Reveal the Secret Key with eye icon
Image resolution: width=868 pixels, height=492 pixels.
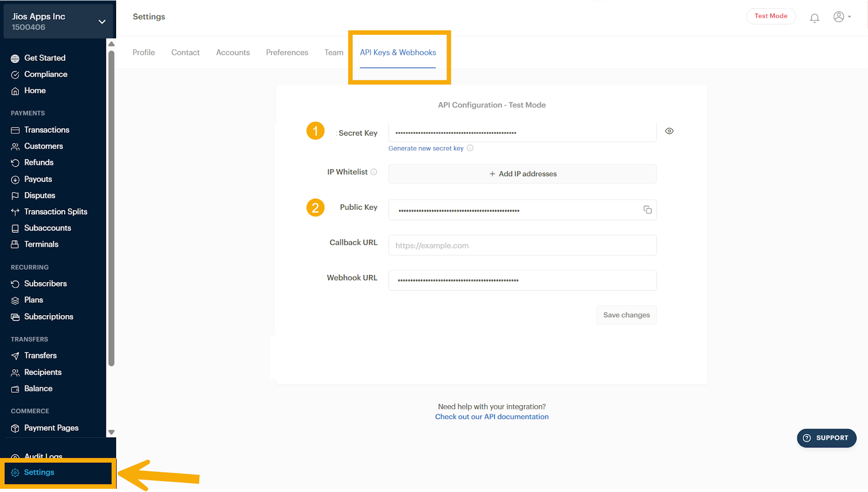click(x=669, y=131)
